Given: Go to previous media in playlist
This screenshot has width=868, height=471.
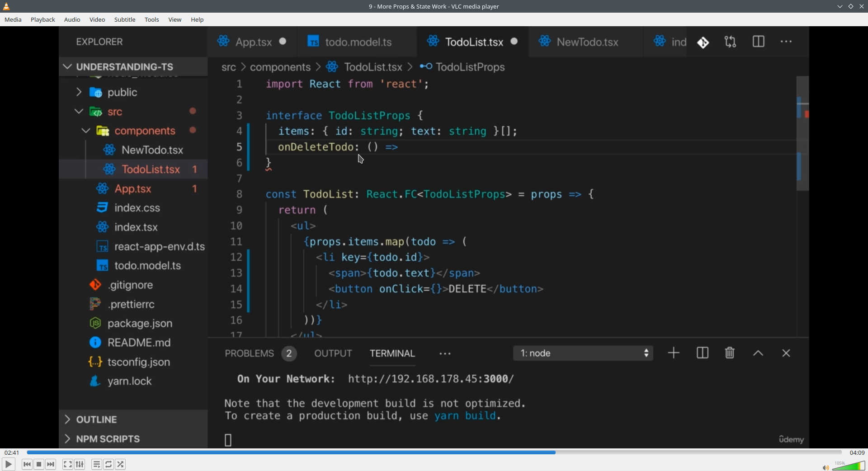Looking at the screenshot, I should tap(27, 464).
